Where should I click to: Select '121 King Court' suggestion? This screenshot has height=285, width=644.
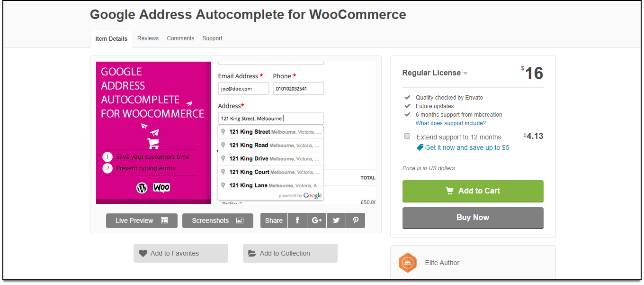271,172
